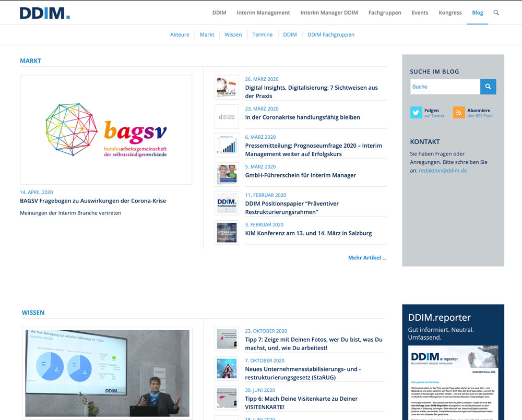Image resolution: width=522 pixels, height=420 pixels.
Task: Click the Mehr Artikel link
Action: pyautogui.click(x=367, y=258)
